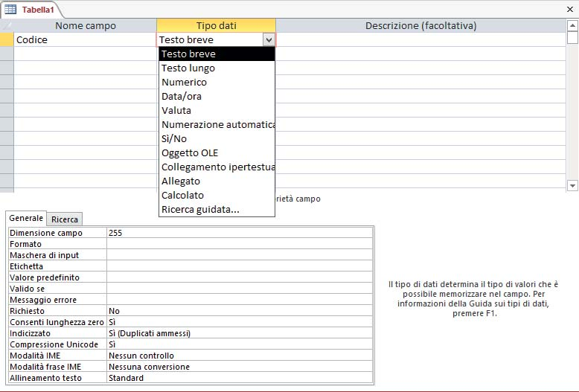The height and width of the screenshot is (392, 579).
Task: Select Valuta data type option
Action: point(176,111)
